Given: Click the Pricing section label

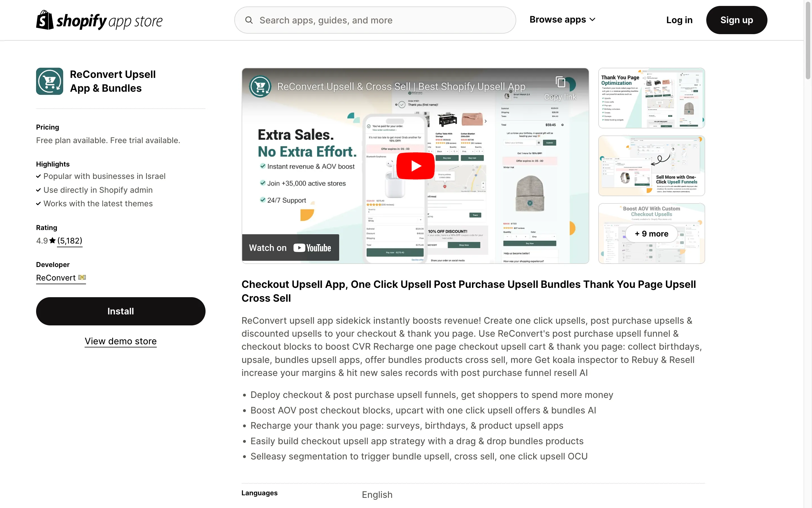Looking at the screenshot, I should click(48, 127).
